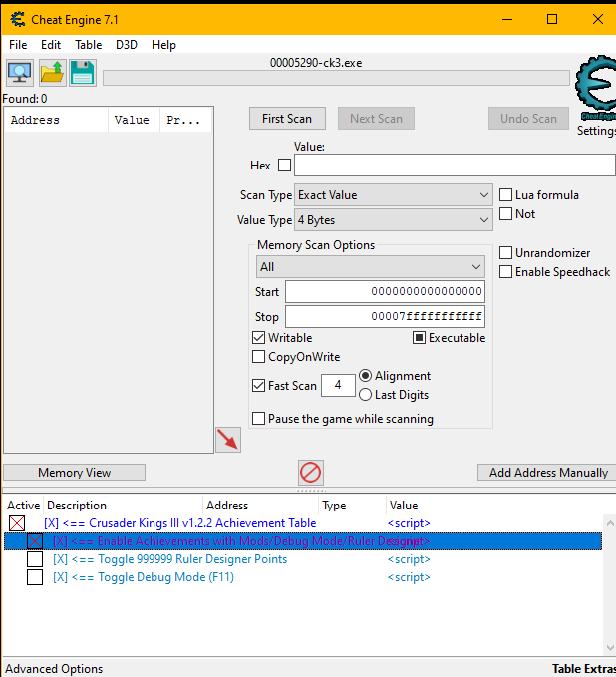Screen dimensions: 616x677
Task: Toggle the Fast Scan checkbox
Action: pyautogui.click(x=258, y=385)
